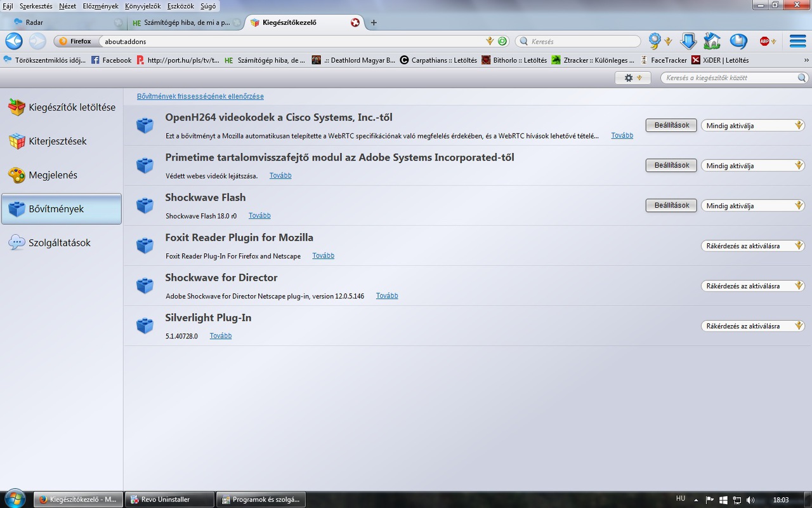This screenshot has height=508, width=812.
Task: Click the Primetime plugin block icon
Action: point(145,165)
